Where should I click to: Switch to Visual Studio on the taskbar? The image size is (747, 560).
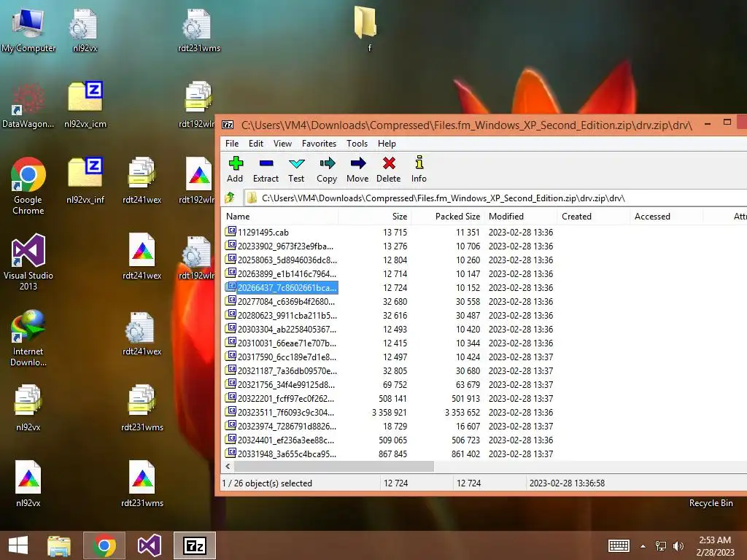[149, 545]
